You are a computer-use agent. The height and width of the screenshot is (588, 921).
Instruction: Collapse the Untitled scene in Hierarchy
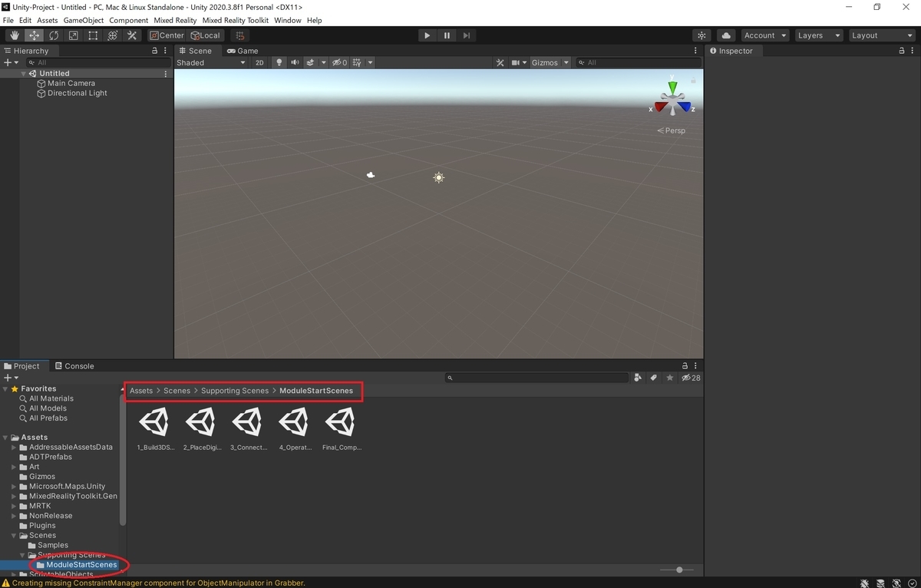(24, 74)
